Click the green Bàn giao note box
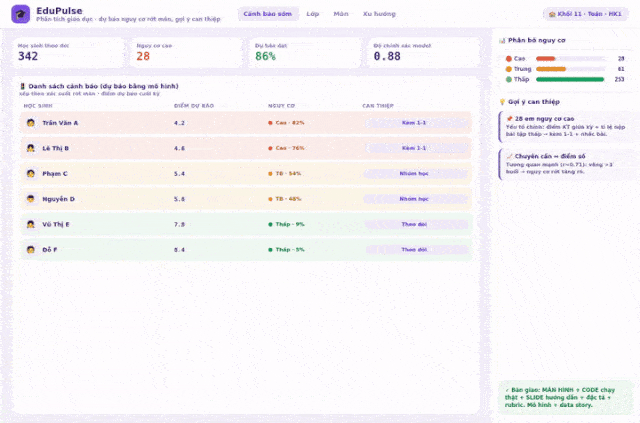Screen dimensions: 640x423 [x=565, y=397]
